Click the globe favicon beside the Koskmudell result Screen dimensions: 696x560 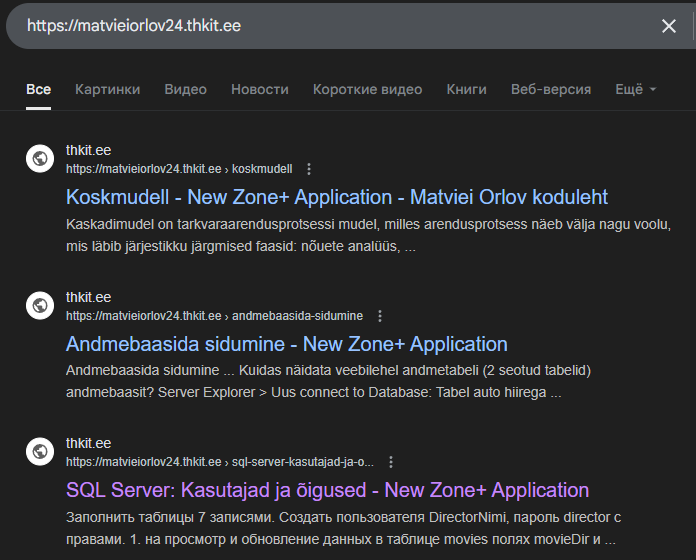40,159
